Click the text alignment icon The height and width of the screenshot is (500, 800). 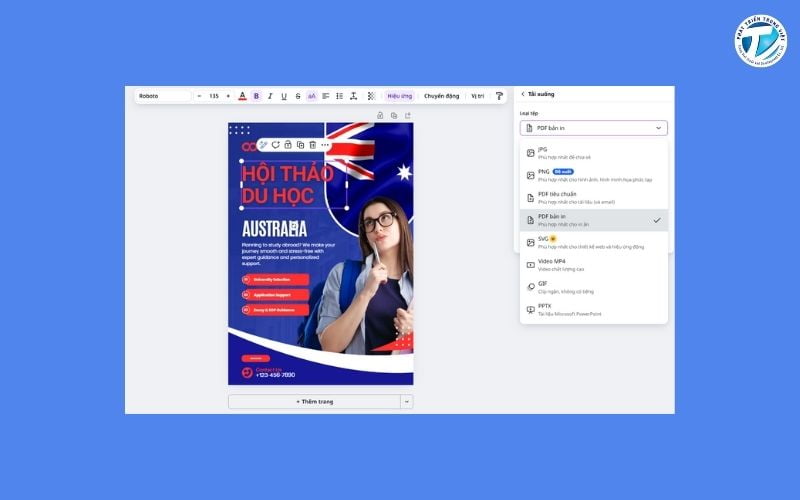(326, 96)
